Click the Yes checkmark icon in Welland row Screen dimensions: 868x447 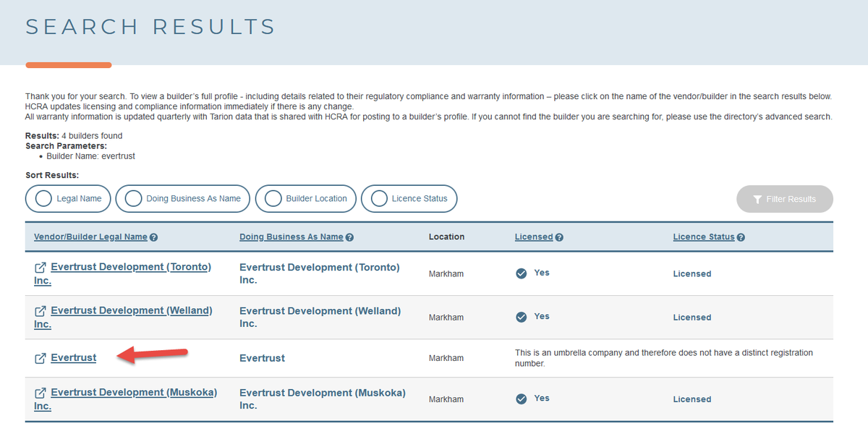click(x=521, y=317)
